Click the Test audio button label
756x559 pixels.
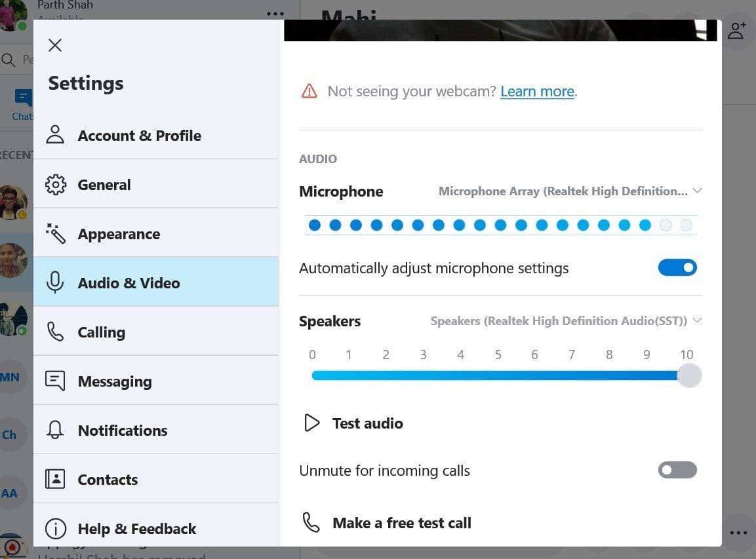[367, 423]
